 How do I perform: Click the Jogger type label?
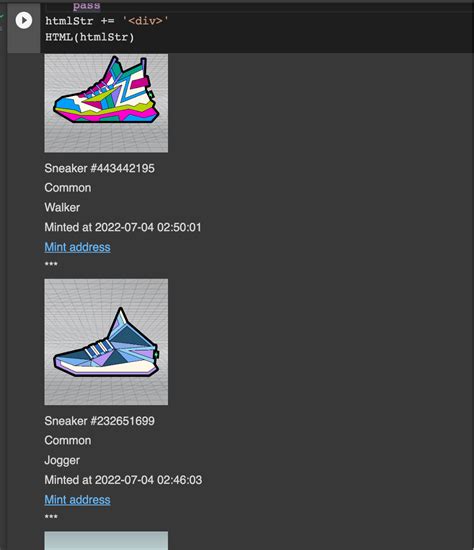click(62, 460)
